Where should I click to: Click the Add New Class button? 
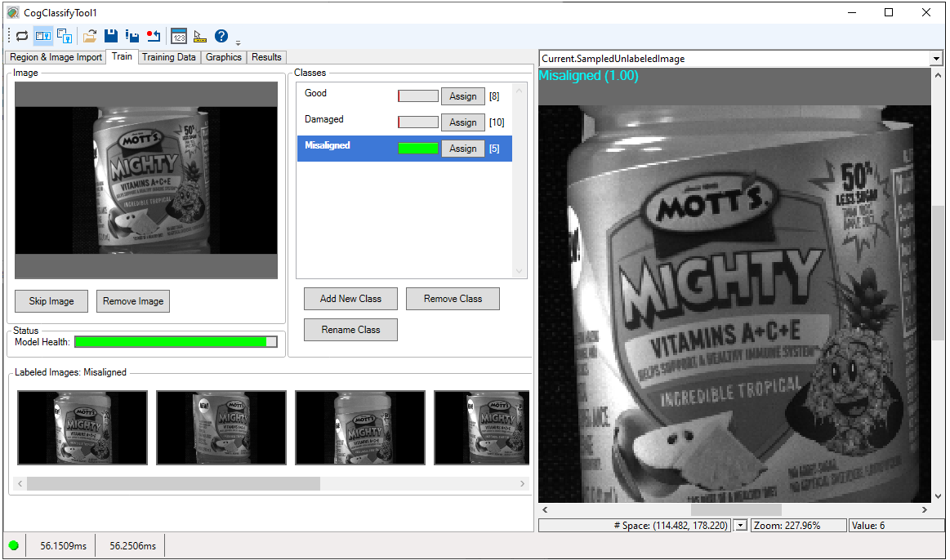350,299
